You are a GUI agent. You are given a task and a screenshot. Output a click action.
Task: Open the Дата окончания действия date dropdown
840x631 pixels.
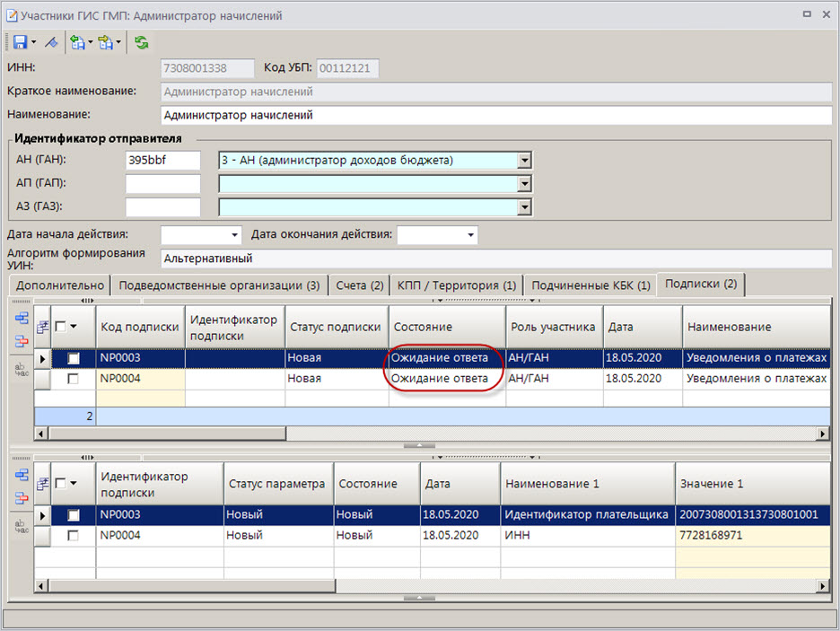470,235
